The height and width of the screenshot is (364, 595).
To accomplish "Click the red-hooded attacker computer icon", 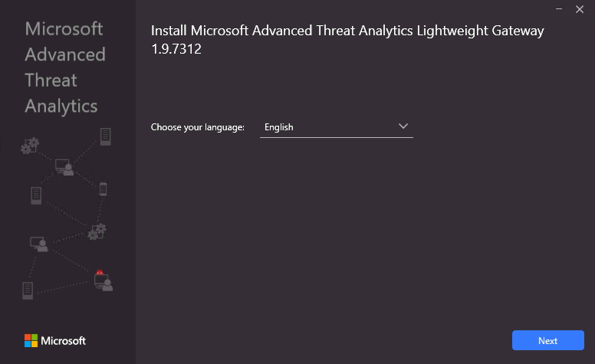I will pyautogui.click(x=104, y=280).
